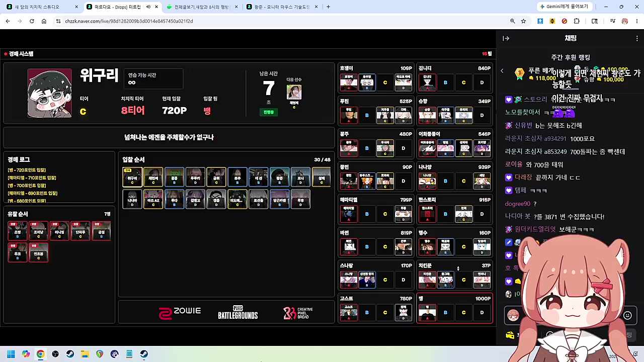644x362 pixels.
Task: Open a new browser tab
Action: pyautogui.click(x=328, y=7)
